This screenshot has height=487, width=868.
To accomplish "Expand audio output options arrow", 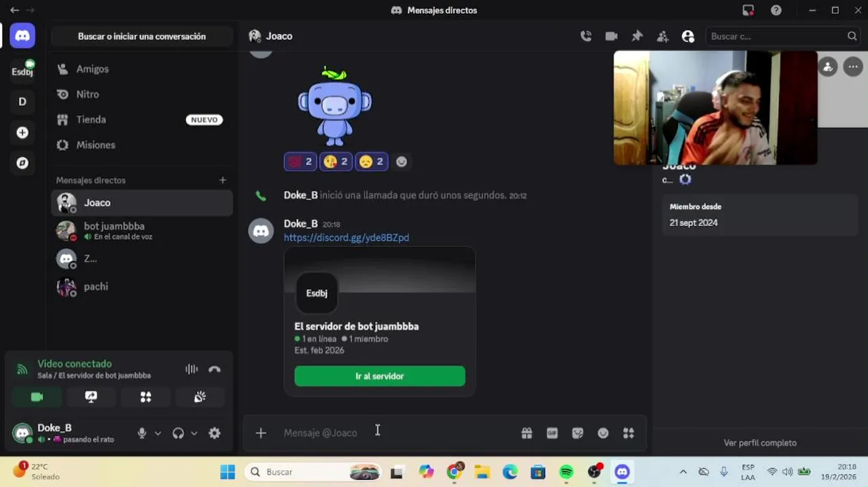I will (x=194, y=434).
